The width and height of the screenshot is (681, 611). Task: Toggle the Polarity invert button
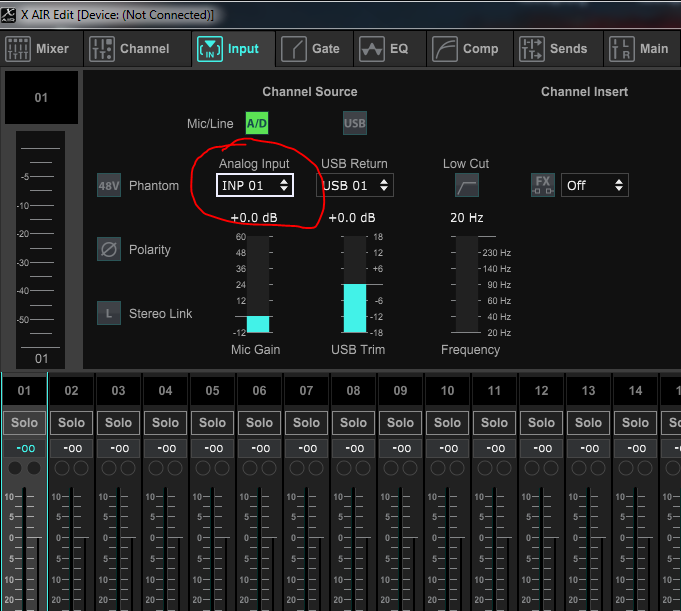click(x=109, y=249)
